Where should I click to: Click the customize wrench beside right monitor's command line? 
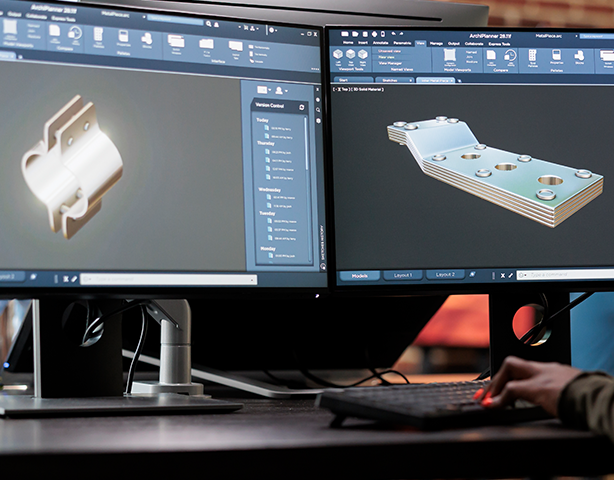pos(511,275)
